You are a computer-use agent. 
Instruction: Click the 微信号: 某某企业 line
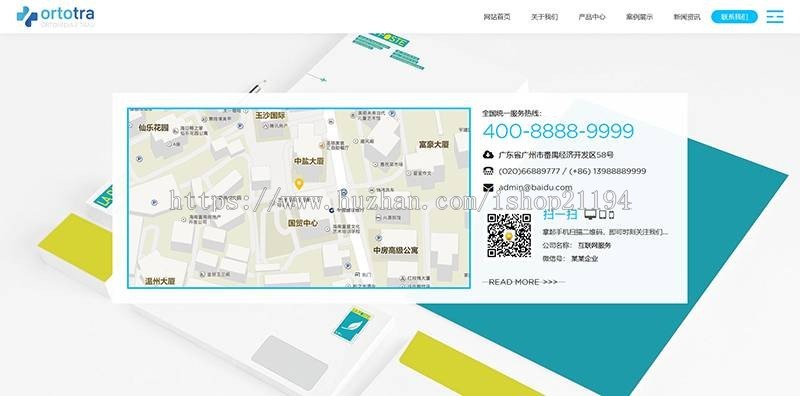click(x=570, y=259)
